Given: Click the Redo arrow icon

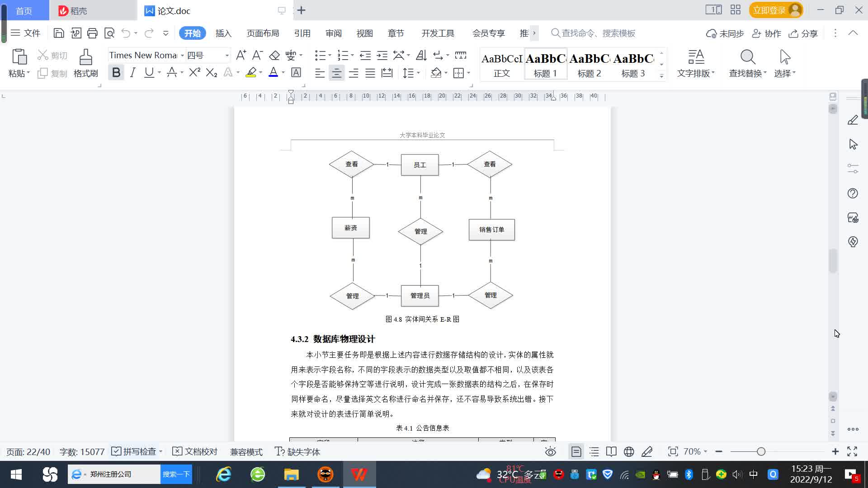Looking at the screenshot, I should pos(149,33).
